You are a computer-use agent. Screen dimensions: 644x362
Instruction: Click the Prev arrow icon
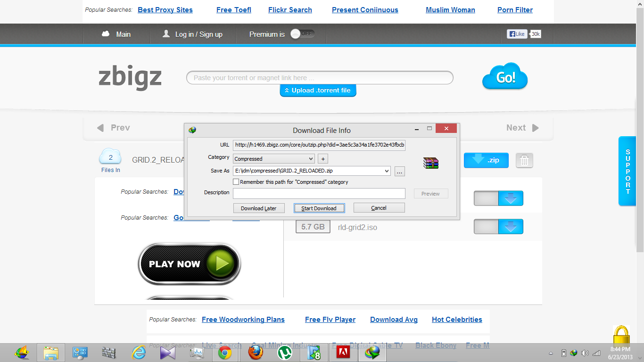pyautogui.click(x=100, y=128)
